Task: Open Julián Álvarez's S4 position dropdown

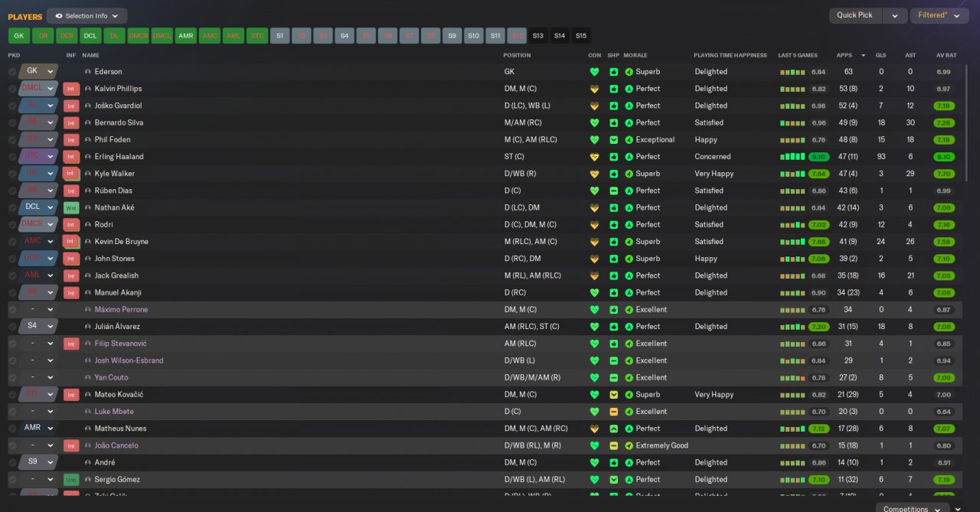Action: 39,326
